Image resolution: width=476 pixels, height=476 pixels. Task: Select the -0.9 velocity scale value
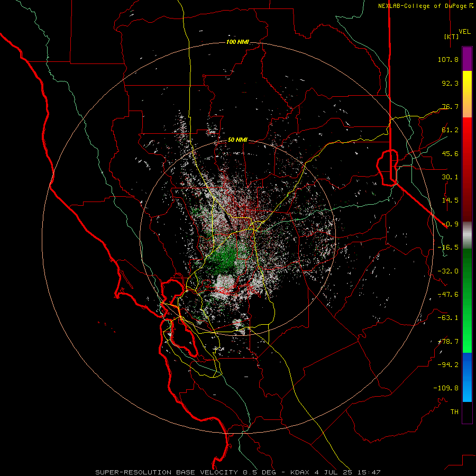[450, 224]
